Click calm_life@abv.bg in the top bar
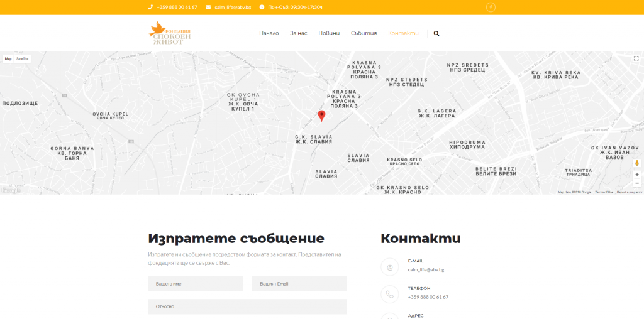The width and height of the screenshot is (644, 319). tap(233, 7)
